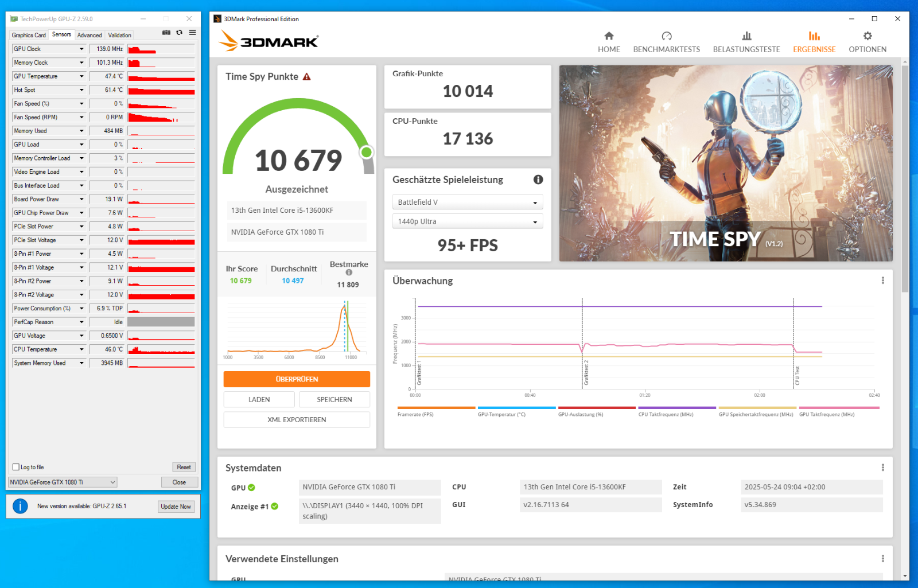Open the Board Power Draw sensor dropdown
Viewport: 918px width, 588px height.
pyautogui.click(x=81, y=199)
